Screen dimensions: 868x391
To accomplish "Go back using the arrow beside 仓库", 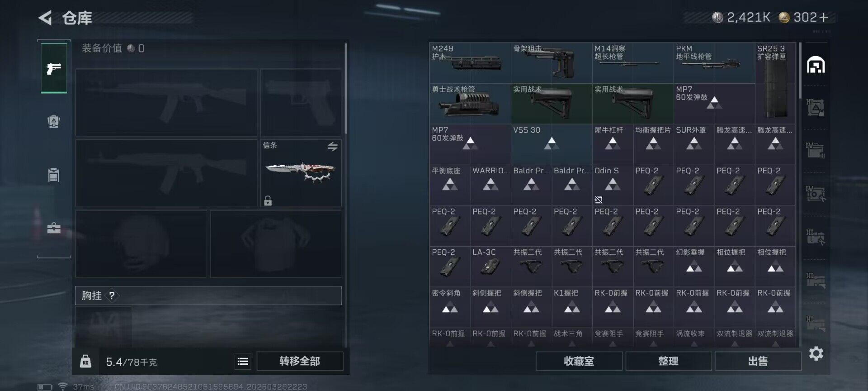I will coord(45,18).
